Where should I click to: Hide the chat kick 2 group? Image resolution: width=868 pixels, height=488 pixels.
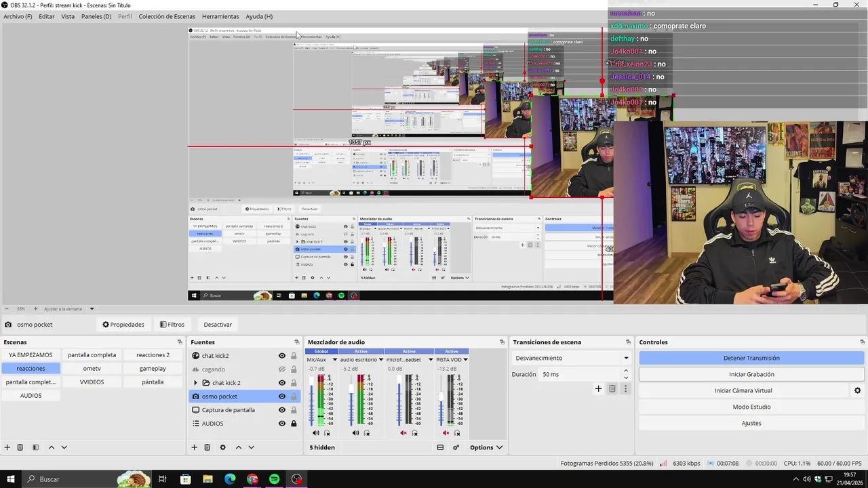pos(282,383)
